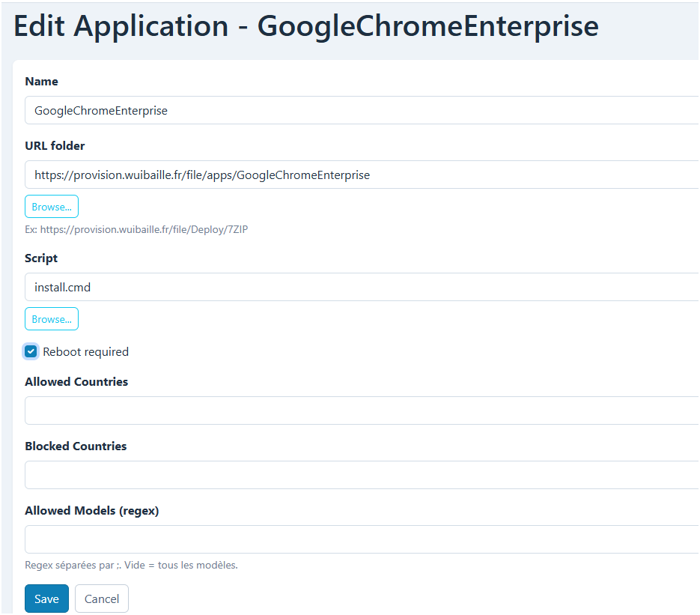Click the 'Script' field label
The height and width of the screenshot is (615, 700).
click(41, 258)
